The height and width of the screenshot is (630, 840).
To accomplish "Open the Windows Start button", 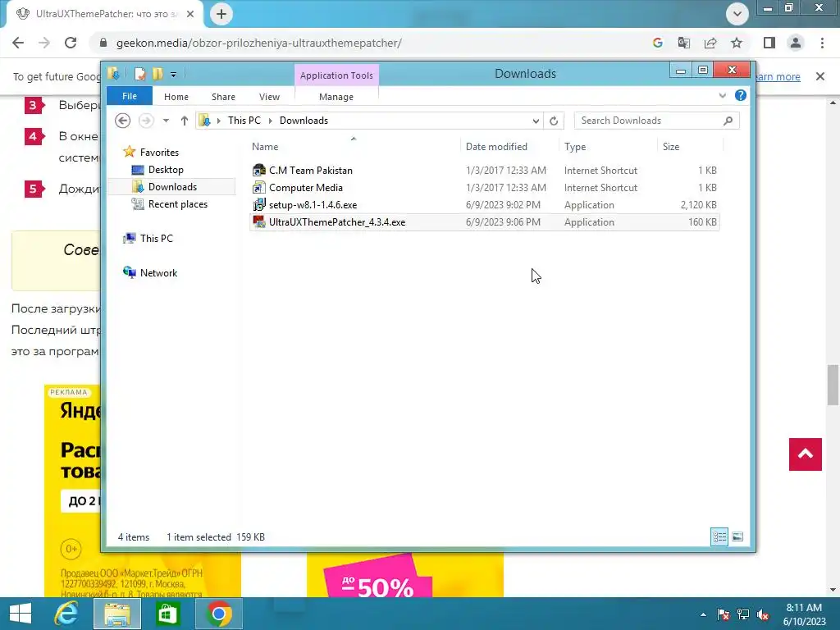I will click(21, 614).
